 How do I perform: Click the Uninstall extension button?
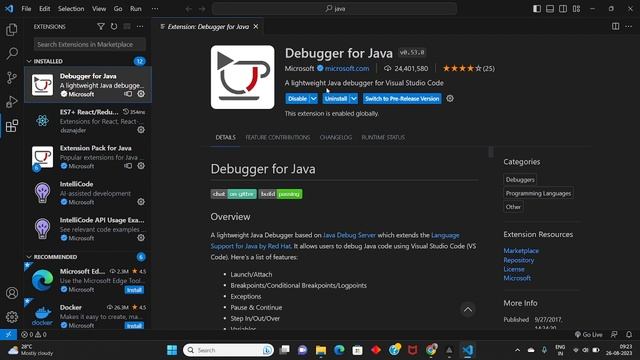336,98
